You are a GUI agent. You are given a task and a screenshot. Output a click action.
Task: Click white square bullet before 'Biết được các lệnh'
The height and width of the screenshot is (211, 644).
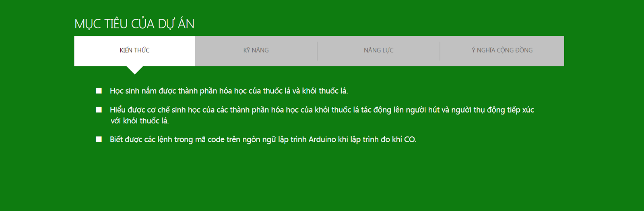pos(99,139)
